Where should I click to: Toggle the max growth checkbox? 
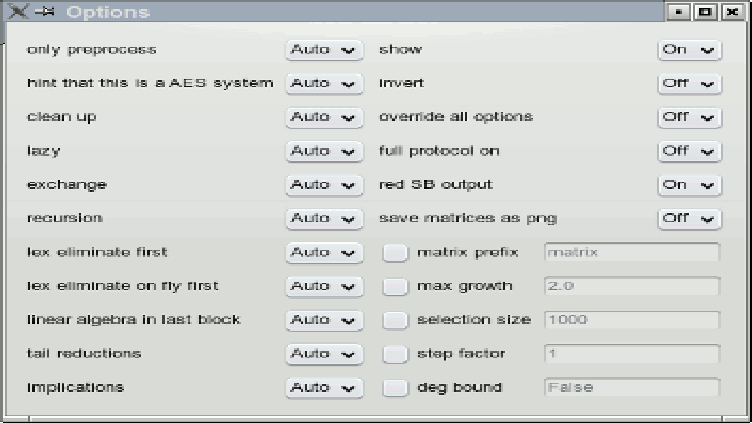pyautogui.click(x=395, y=287)
